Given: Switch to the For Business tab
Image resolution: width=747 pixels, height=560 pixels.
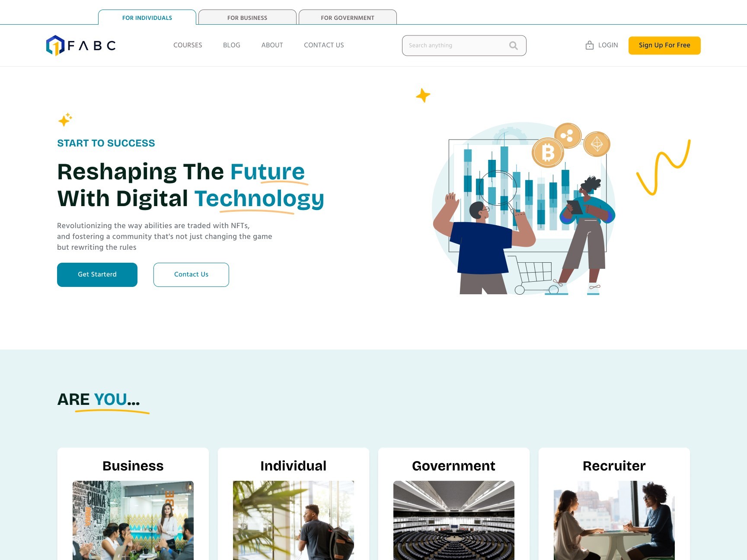Looking at the screenshot, I should tap(247, 17).
